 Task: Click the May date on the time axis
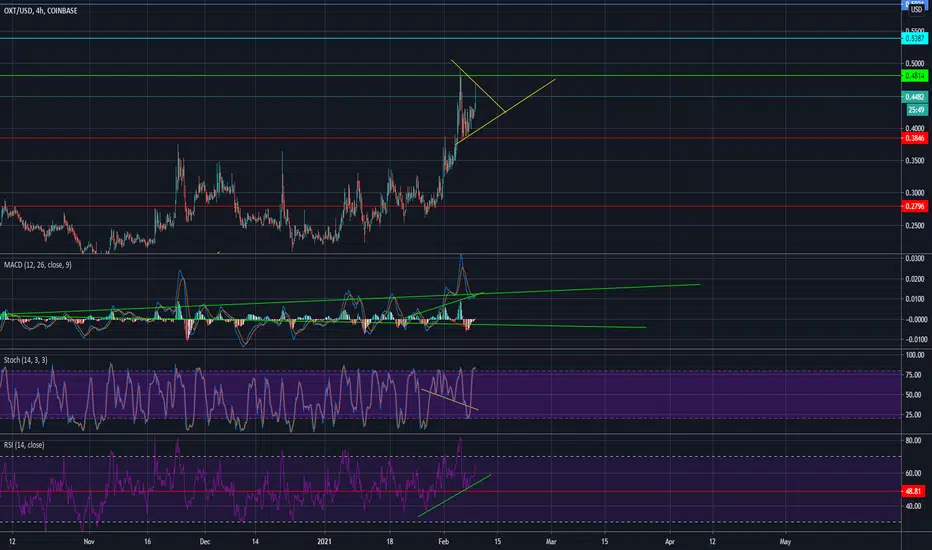[785, 542]
